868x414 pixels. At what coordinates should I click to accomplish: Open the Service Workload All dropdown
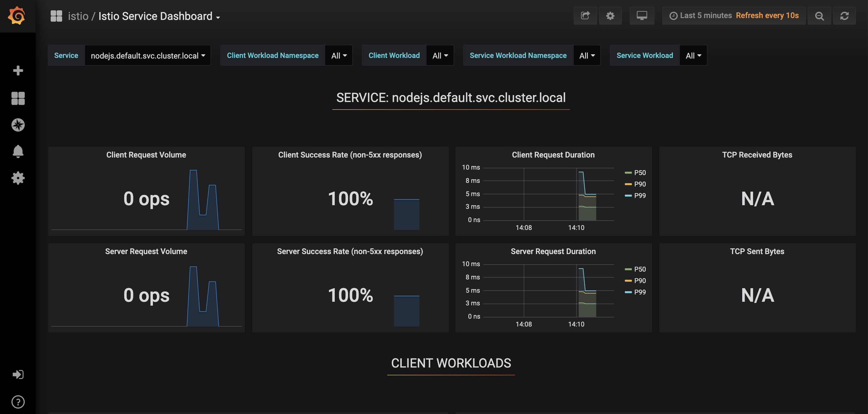point(693,55)
